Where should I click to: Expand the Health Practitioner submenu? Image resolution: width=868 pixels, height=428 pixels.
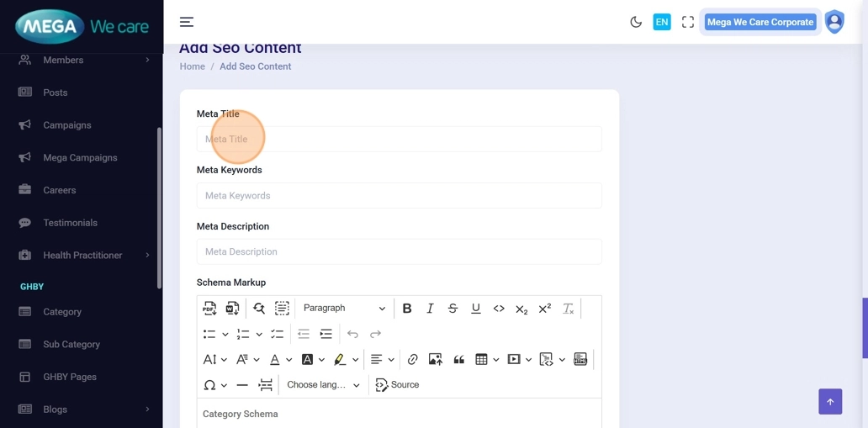click(x=83, y=255)
